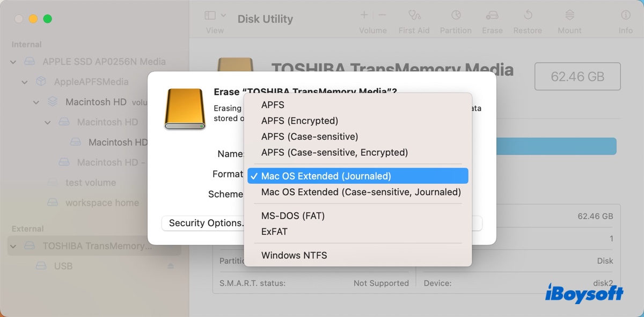This screenshot has height=317, width=644.
Task: Choose APFS (Encrypted) as the format
Action: 299,120
